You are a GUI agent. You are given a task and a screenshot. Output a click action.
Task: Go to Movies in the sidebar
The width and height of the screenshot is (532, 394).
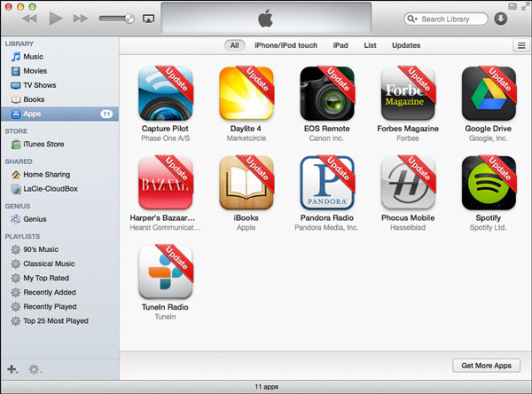coord(59,71)
